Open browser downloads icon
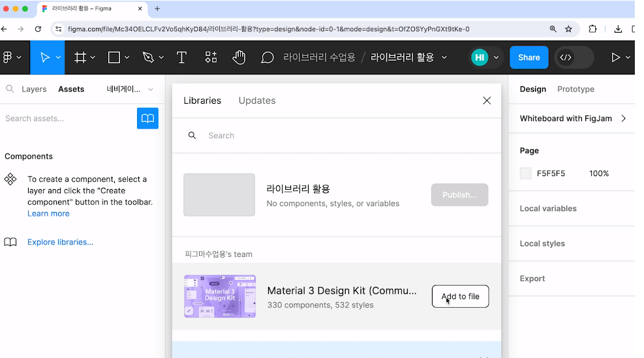Screen dimensions: 644x358 click(618, 29)
